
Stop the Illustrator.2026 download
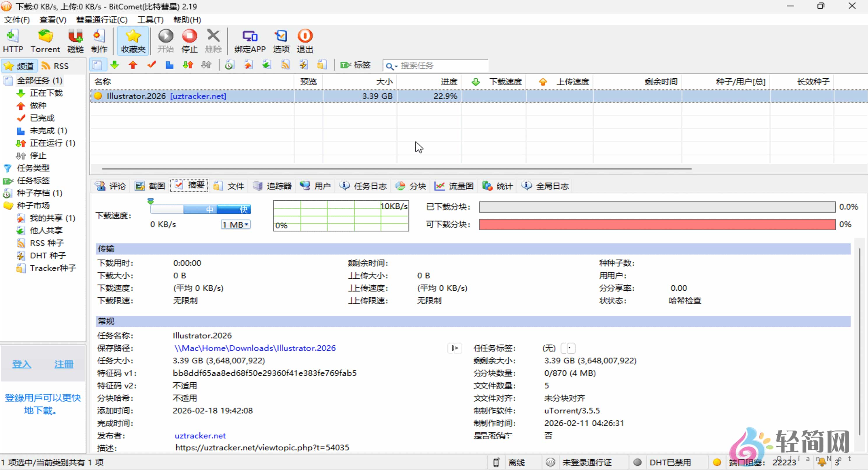pos(189,40)
